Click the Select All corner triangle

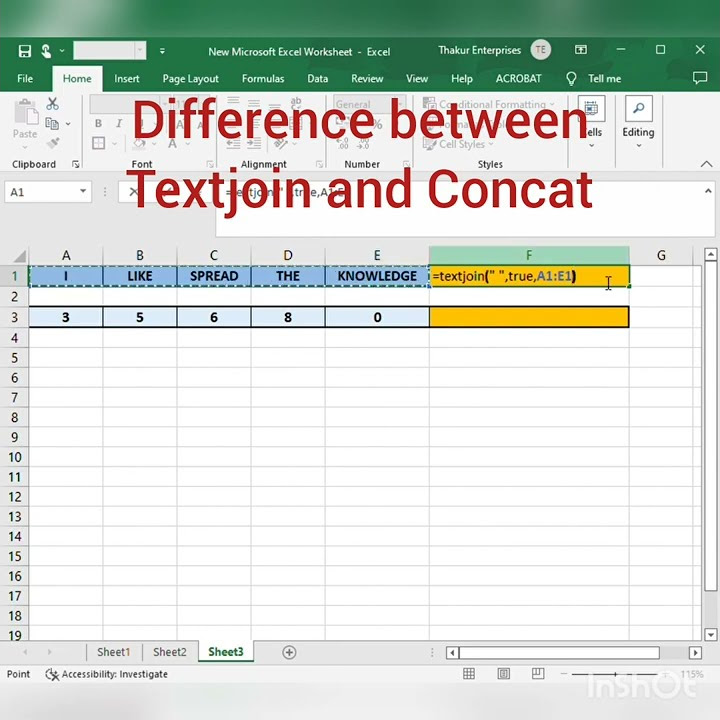click(18, 256)
